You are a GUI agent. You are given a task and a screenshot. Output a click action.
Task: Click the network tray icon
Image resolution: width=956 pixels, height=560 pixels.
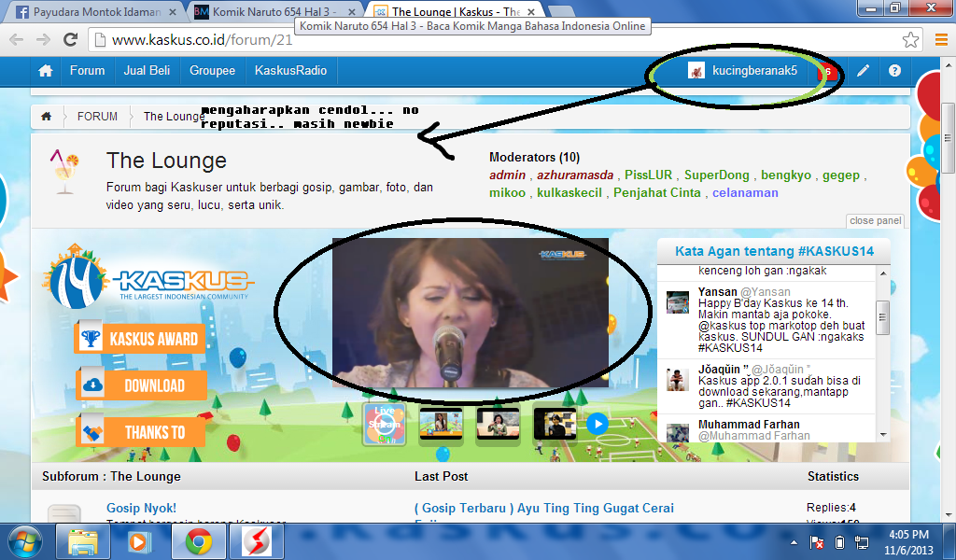[x=862, y=541]
